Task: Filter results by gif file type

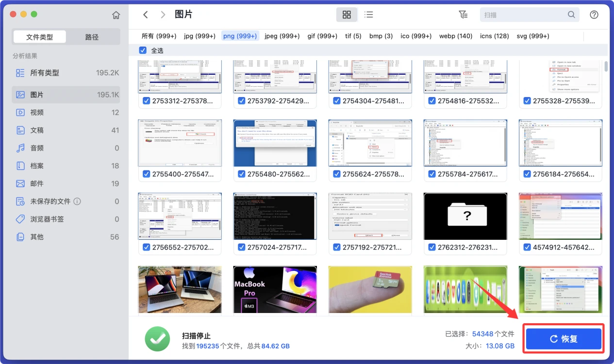Action: coord(322,36)
